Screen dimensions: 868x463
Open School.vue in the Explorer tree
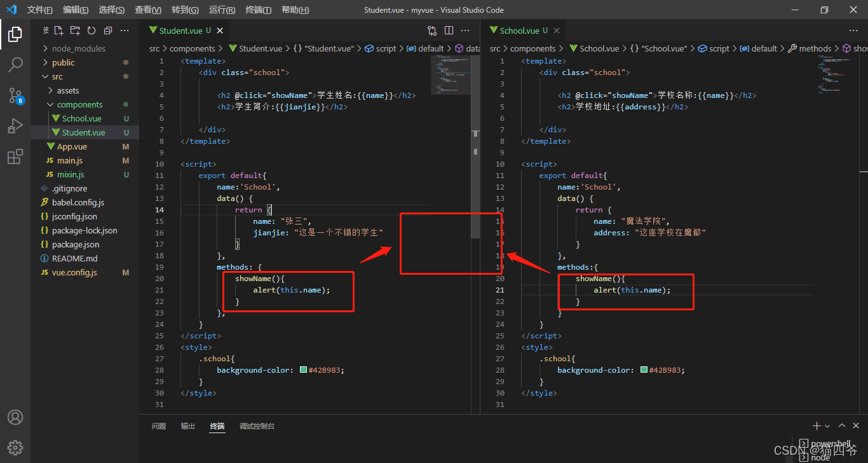pyautogui.click(x=85, y=118)
